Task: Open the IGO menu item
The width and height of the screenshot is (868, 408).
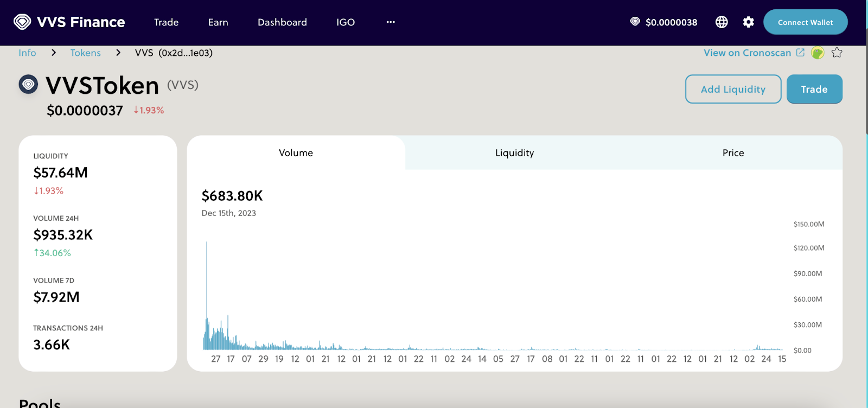Action: 346,22
